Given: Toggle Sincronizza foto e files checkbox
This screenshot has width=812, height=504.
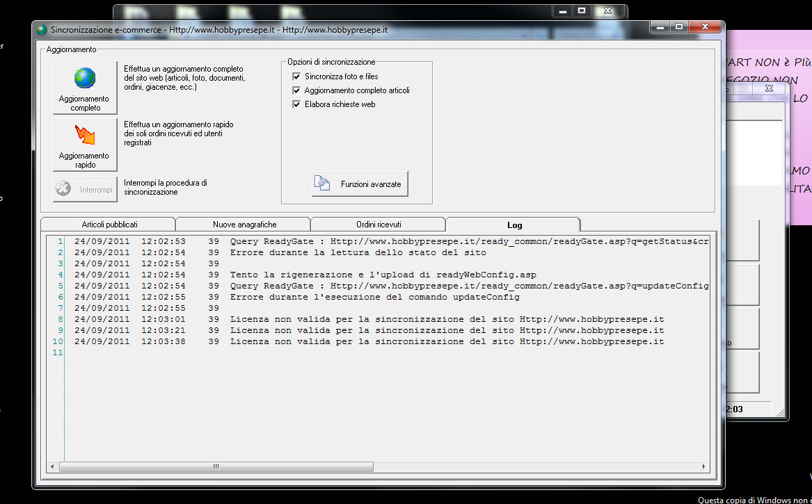Looking at the screenshot, I should pyautogui.click(x=296, y=76).
